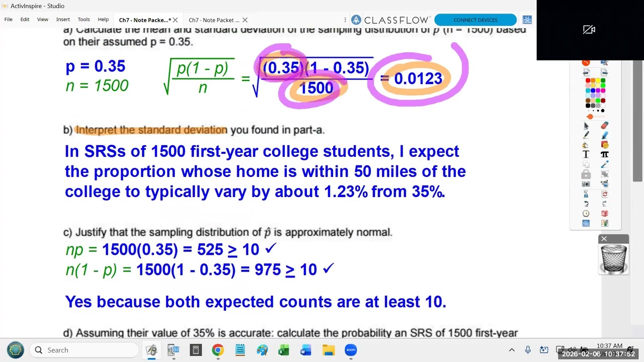
Task: Open the Dice roller tool
Action: tap(605, 213)
